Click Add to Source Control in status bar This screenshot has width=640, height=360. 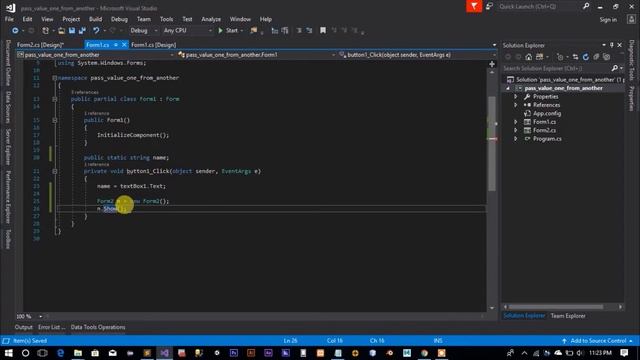coord(598,341)
